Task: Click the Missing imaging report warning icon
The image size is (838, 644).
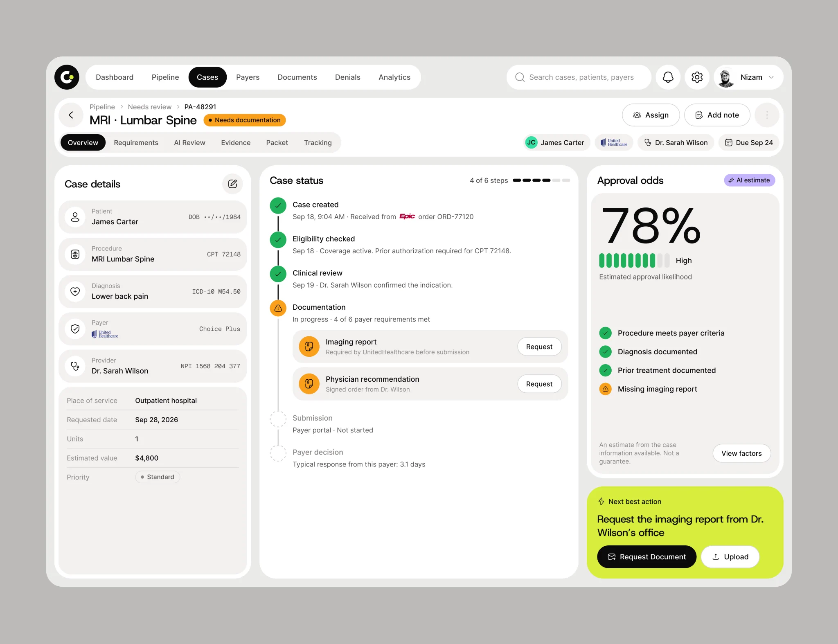Action: pos(606,389)
